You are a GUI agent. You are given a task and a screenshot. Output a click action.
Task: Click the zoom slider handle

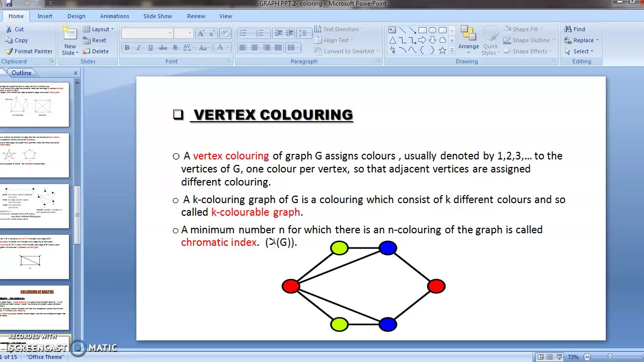610,357
